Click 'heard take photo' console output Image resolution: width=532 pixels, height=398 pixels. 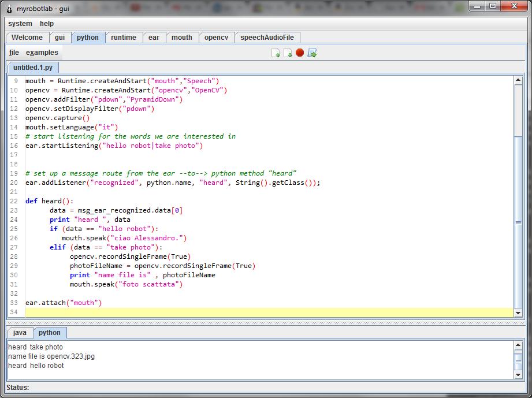(36, 347)
